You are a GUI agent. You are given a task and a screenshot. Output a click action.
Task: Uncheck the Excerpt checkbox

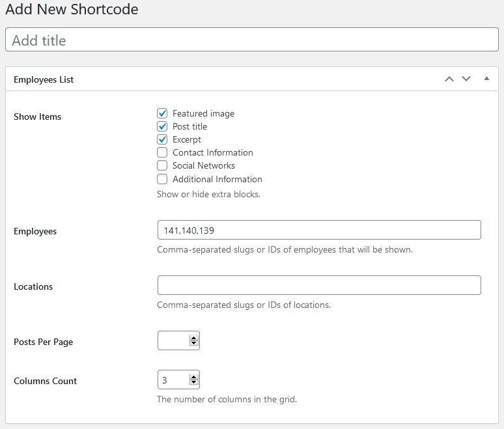pos(162,139)
